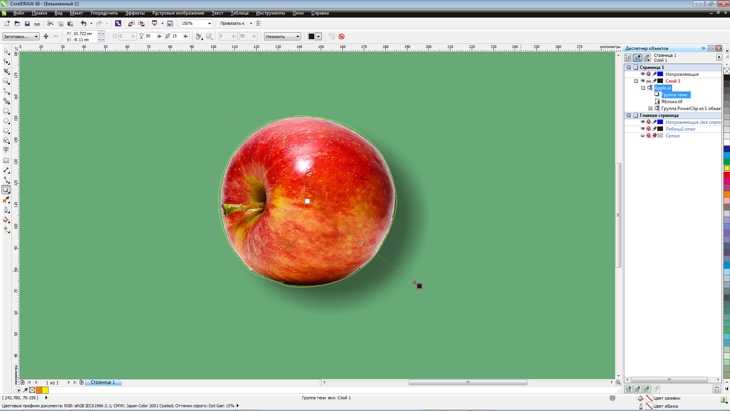
Task: Click the orange swatch in the document palette
Action: 39,390
